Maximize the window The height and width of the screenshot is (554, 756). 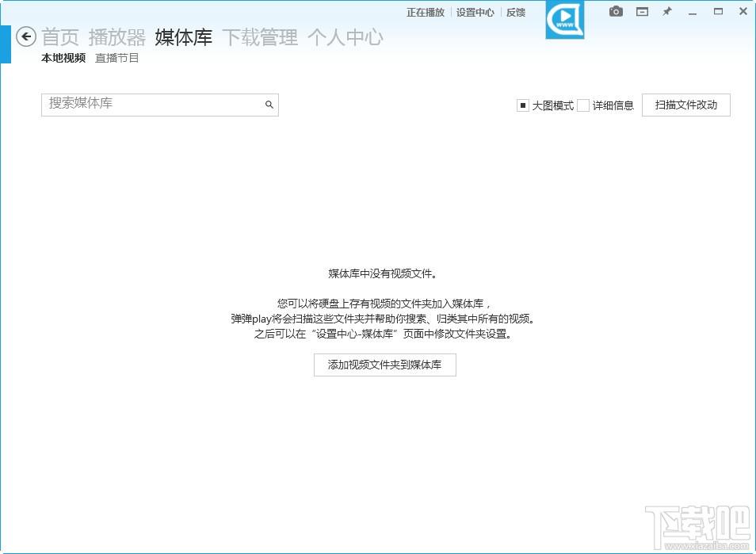[718, 12]
